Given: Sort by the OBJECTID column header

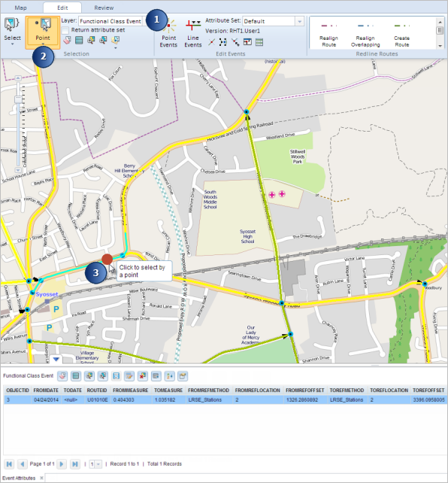Looking at the screenshot, I should tap(17, 390).
